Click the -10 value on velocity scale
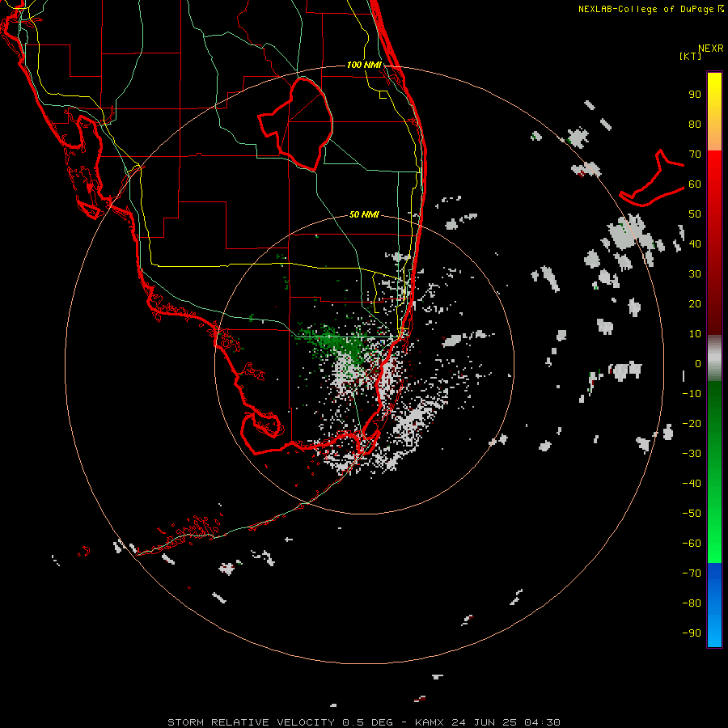The image size is (728, 728). pos(692,394)
